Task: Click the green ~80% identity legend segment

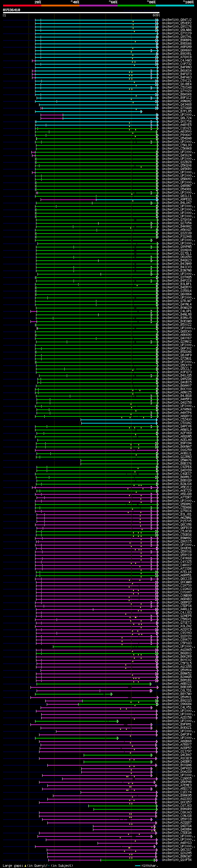Action: pyautogui.click(x=137, y=6)
